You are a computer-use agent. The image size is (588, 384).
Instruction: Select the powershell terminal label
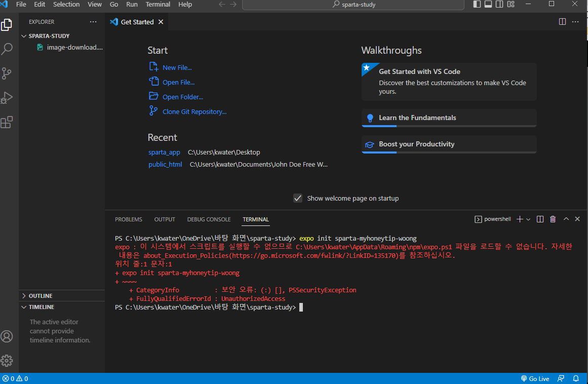493,219
